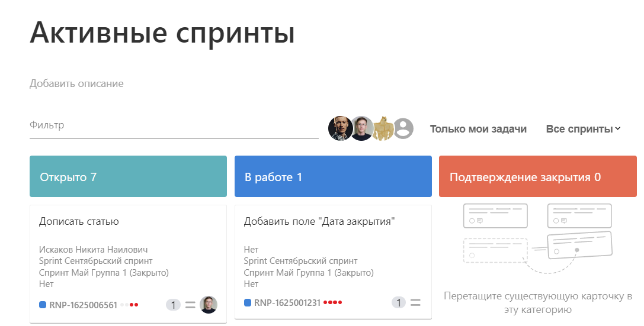Click blue task type square beside RNP-1625001231
Image resolution: width=644 pixels, height=326 pixels.
[248, 303]
